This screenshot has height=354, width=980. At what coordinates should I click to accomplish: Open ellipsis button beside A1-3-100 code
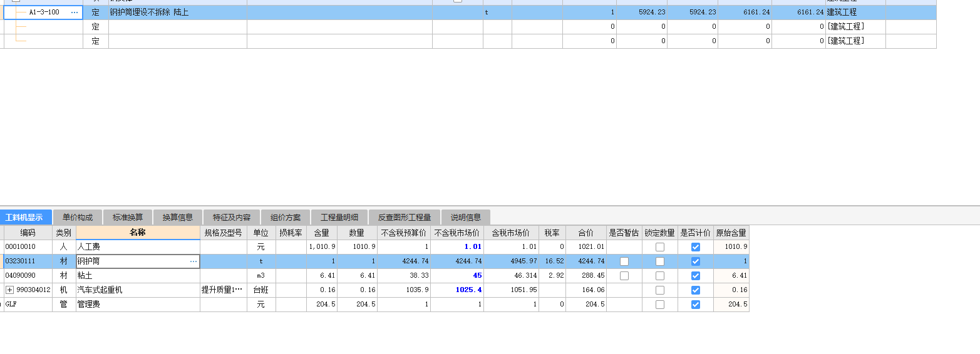pos(75,12)
